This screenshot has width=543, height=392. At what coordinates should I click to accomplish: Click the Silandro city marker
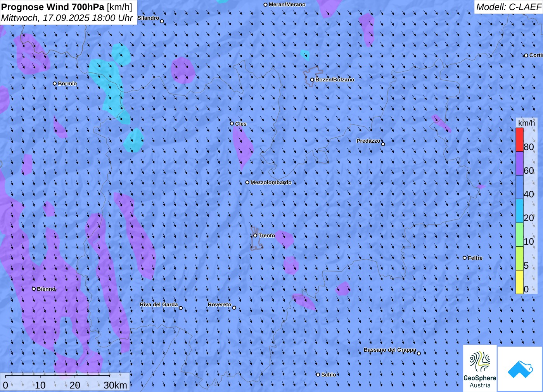tap(162, 21)
